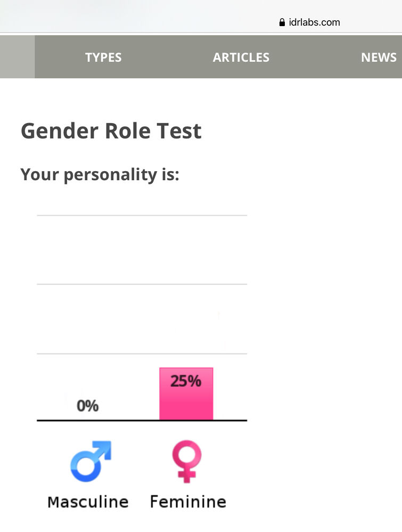This screenshot has height=532, width=402.
Task: Click the chart's black baseline axis
Action: click(x=142, y=421)
